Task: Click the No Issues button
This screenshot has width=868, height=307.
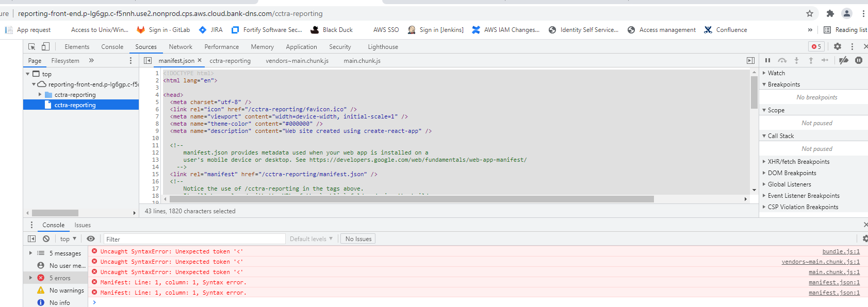Action: tap(358, 239)
